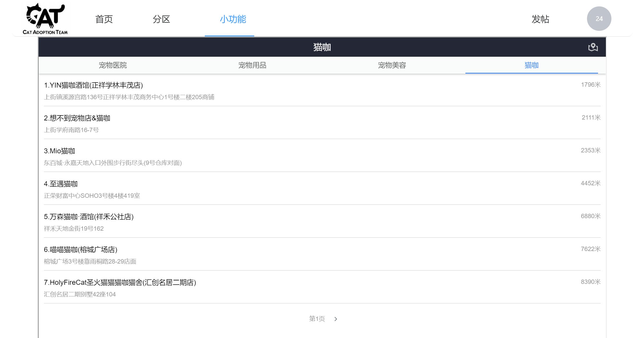Image resolution: width=644 pixels, height=338 pixels.
Task: Open the 分区 navigation item
Action: pyautogui.click(x=161, y=19)
